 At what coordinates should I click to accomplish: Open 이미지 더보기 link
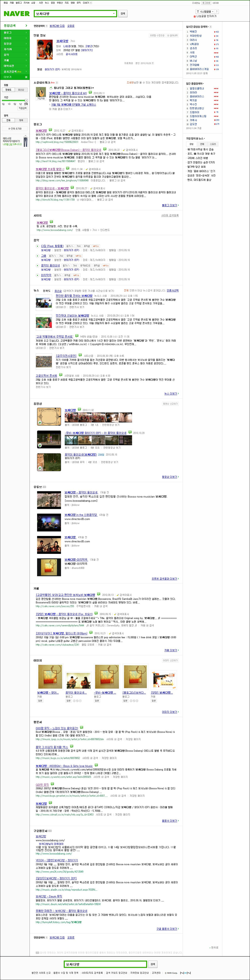[x=170, y=712]
